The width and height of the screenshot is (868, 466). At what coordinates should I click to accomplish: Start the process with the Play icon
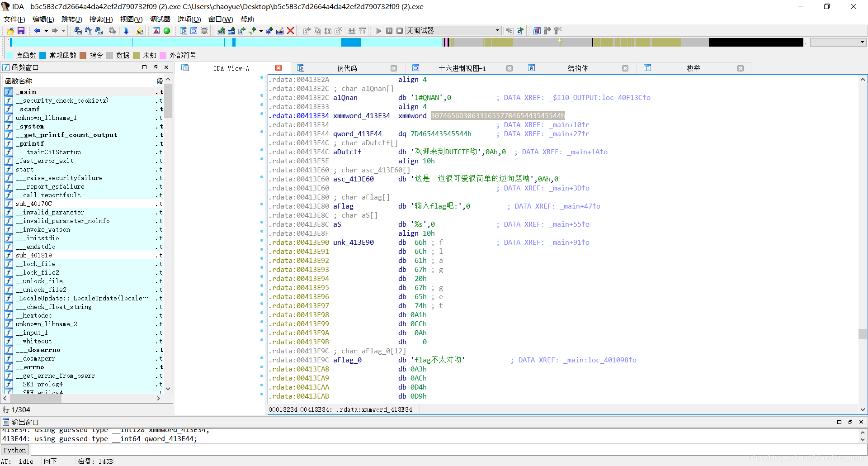(x=379, y=30)
